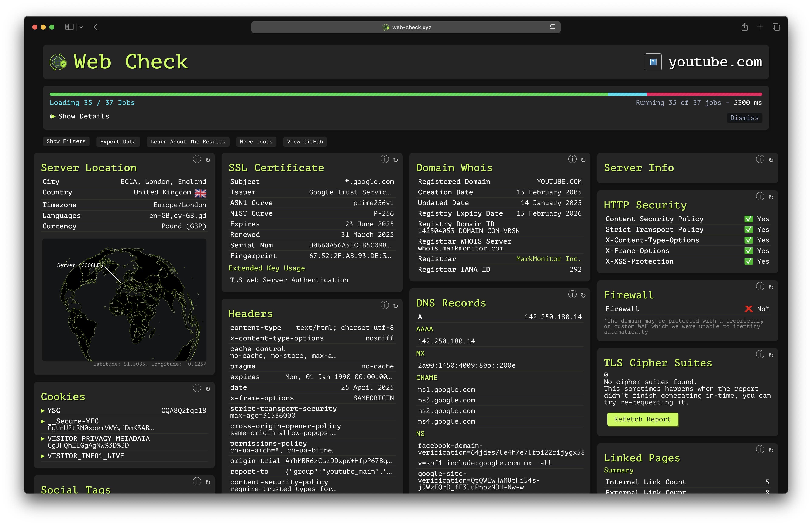Refresh the Linked Pages card
This screenshot has height=525, width=812.
(x=771, y=450)
